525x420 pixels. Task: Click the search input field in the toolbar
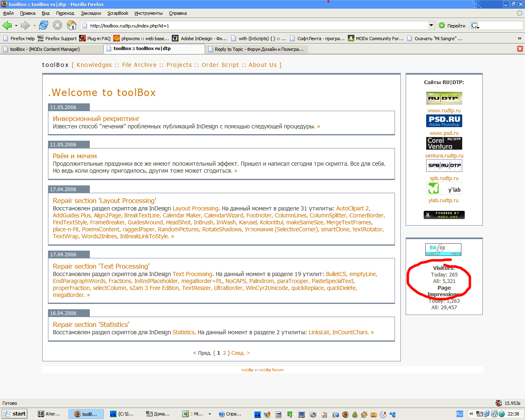(x=501, y=25)
